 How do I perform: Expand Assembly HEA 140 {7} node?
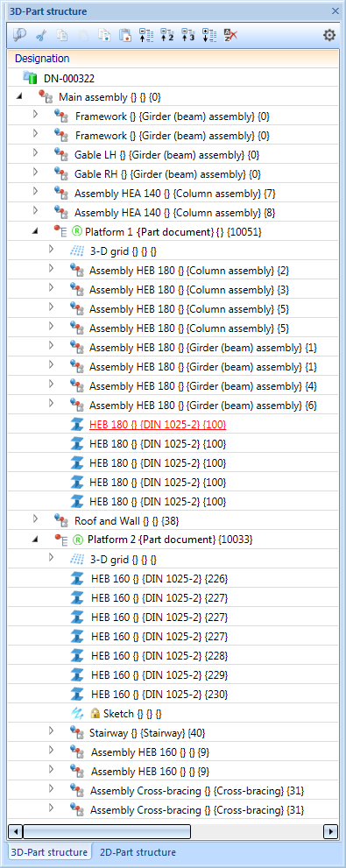coord(35,191)
